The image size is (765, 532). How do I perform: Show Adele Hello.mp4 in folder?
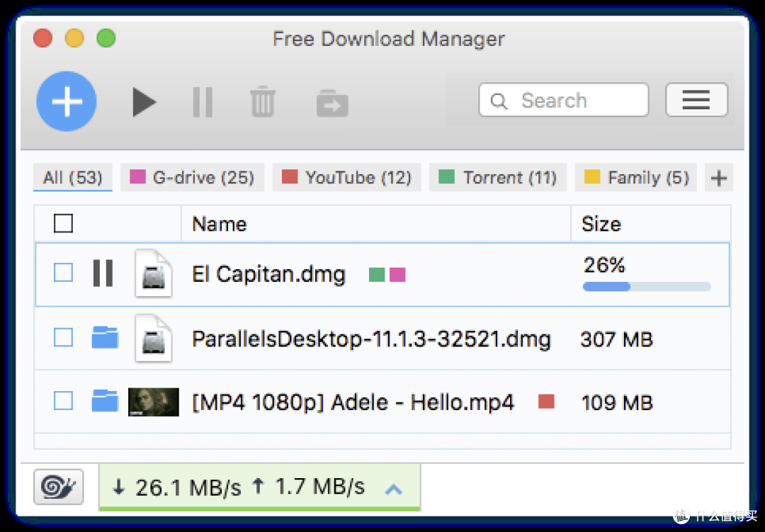(x=105, y=402)
